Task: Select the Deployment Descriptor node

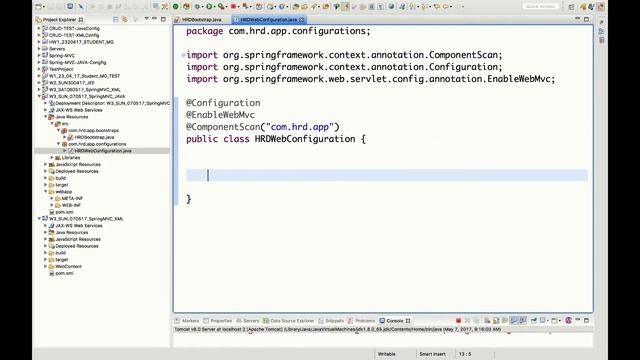Action: pyautogui.click(x=113, y=103)
